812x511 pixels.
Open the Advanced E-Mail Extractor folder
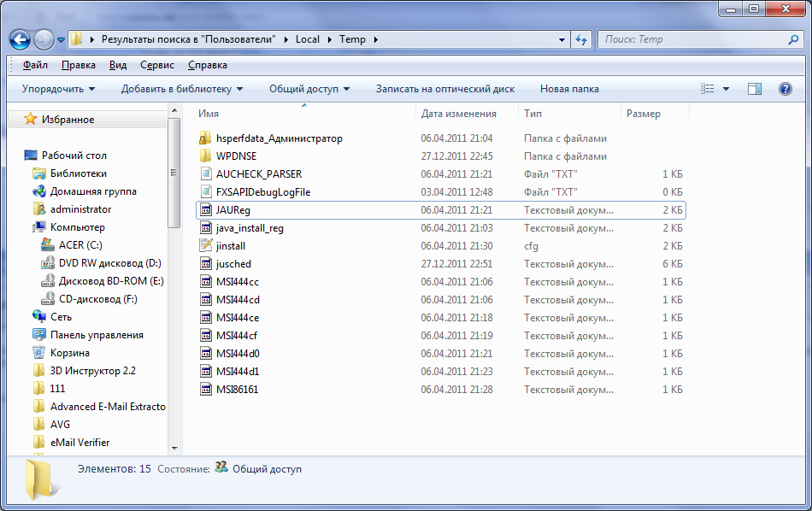click(x=108, y=407)
